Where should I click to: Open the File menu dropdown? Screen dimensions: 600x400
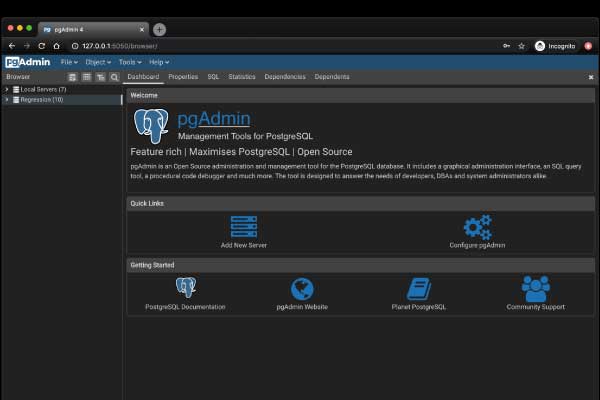point(69,62)
